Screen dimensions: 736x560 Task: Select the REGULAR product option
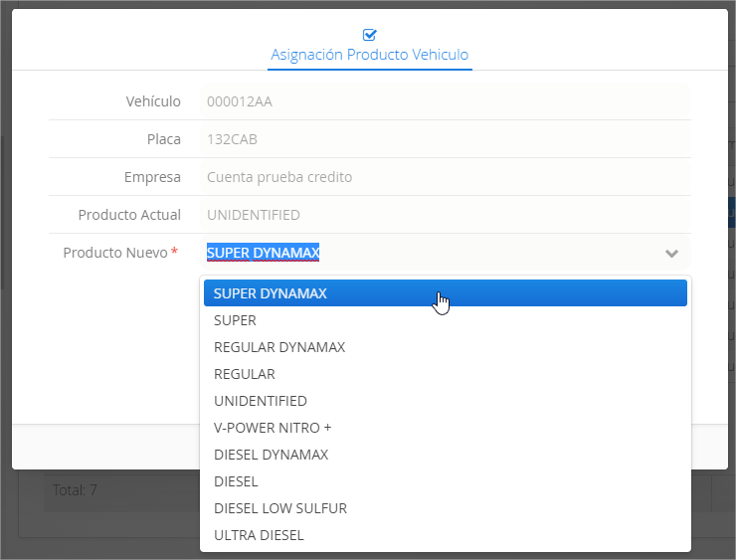click(x=445, y=374)
